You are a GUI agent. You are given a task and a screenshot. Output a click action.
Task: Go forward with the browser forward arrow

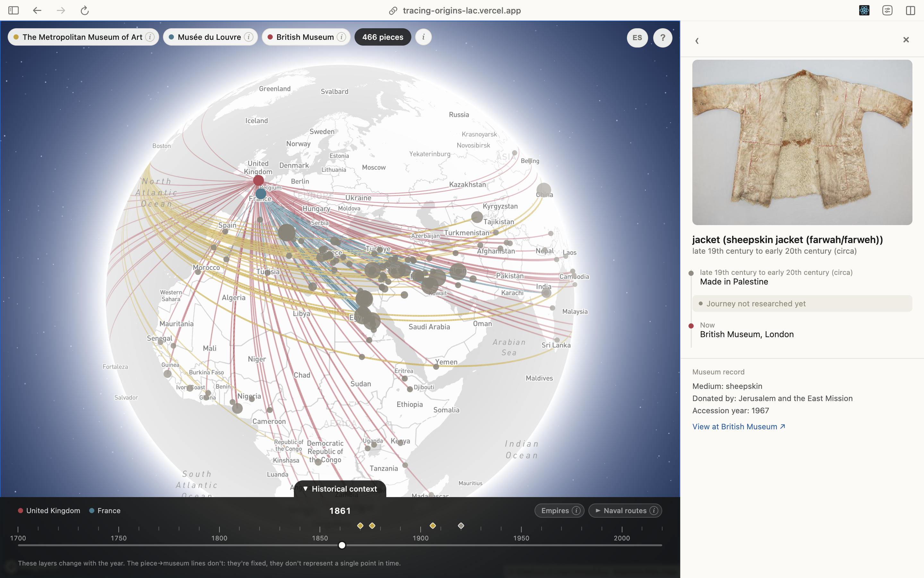[61, 10]
